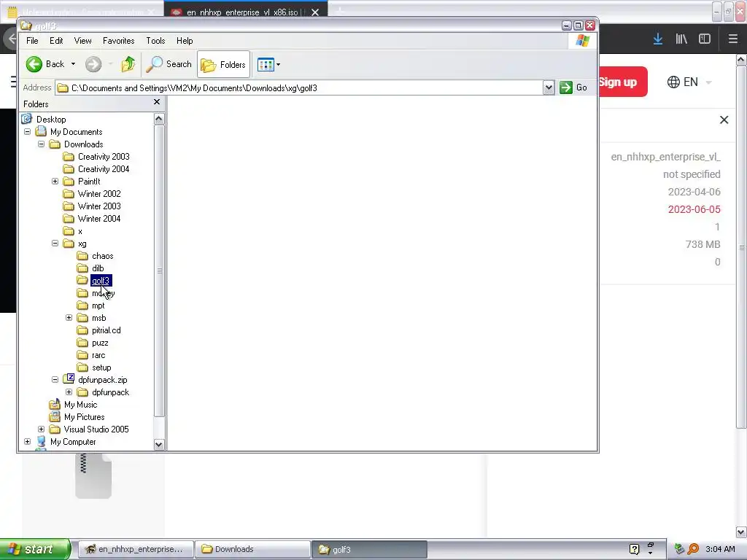Click folder tree scroll-up arrow
The width and height of the screenshot is (747, 560).
[159, 119]
